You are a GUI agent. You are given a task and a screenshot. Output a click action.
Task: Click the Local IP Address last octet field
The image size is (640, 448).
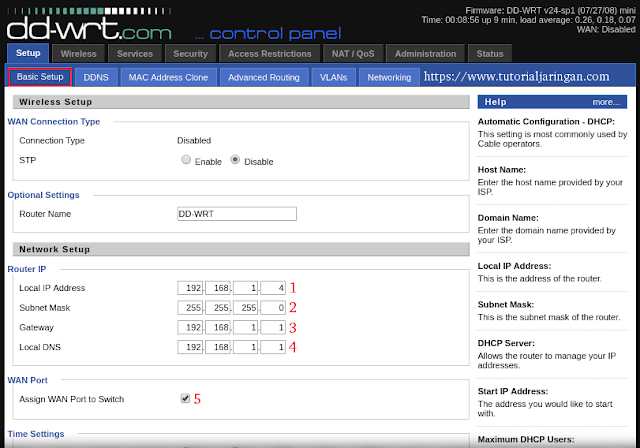point(273,288)
